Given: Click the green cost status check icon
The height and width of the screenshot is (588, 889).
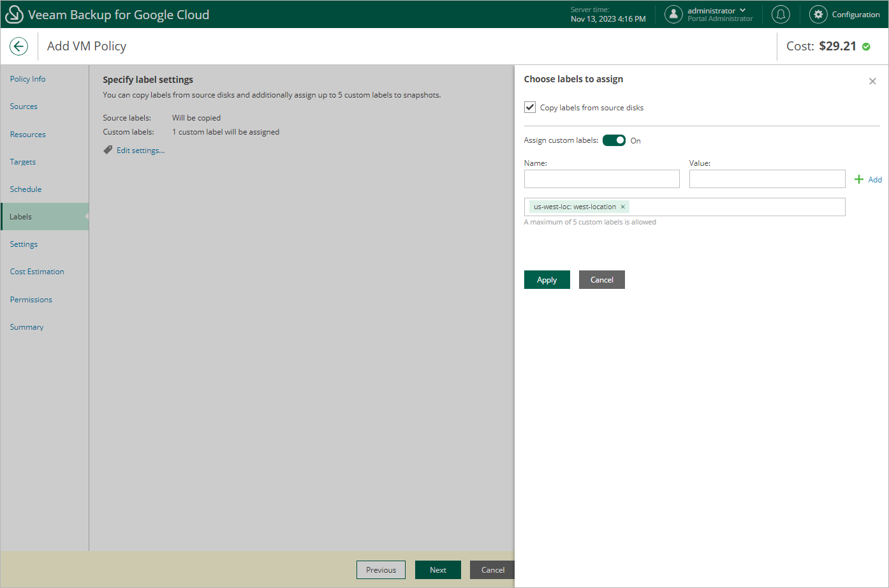Looking at the screenshot, I should coord(866,47).
